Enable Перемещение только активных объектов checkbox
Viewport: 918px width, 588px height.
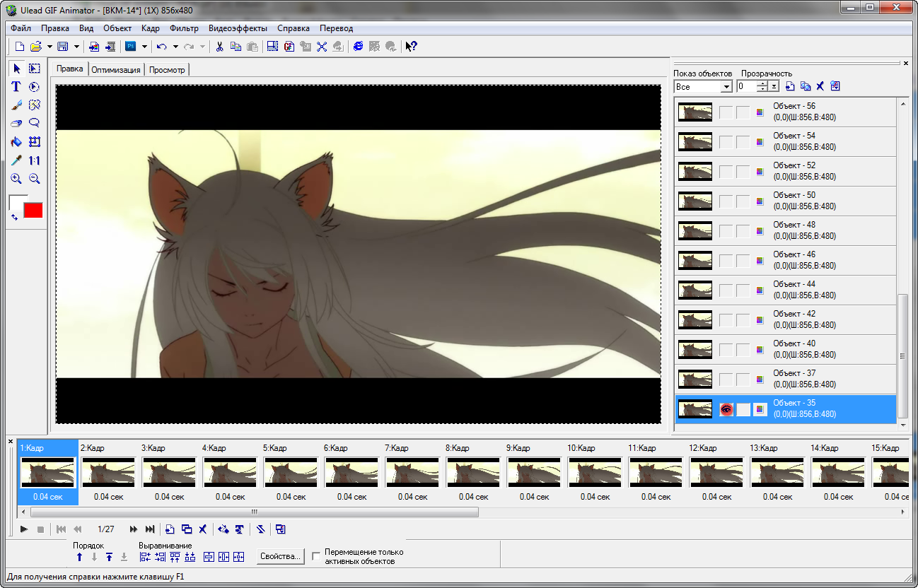pos(316,557)
